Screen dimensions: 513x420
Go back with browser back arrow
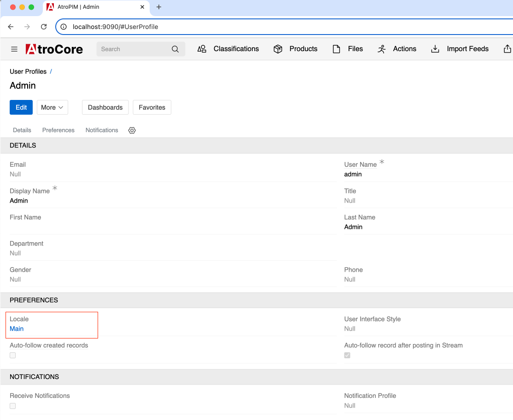click(x=11, y=27)
